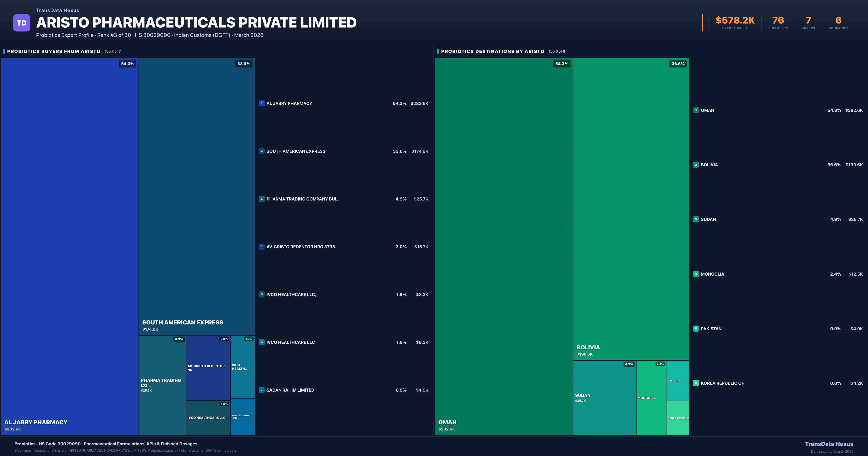The height and width of the screenshot is (456, 868).
Task: Click rank badge 1 beside OMAN
Action: coord(696,110)
